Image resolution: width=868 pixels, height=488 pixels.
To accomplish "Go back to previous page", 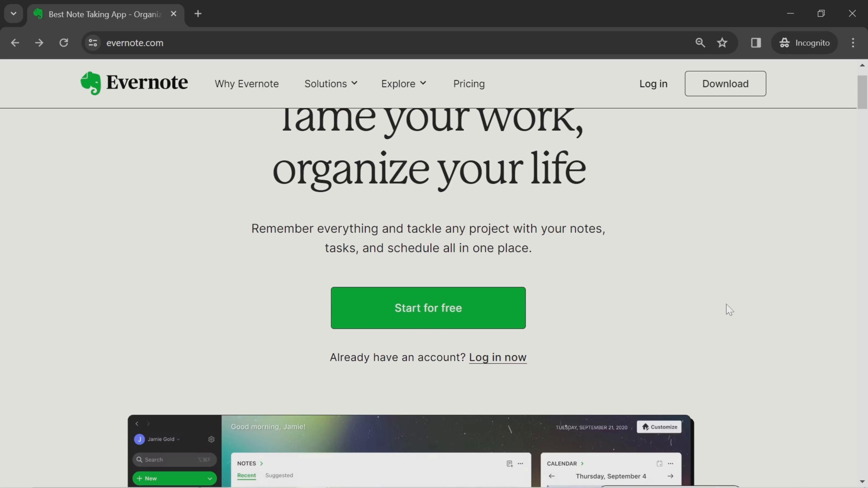I will coord(15,43).
